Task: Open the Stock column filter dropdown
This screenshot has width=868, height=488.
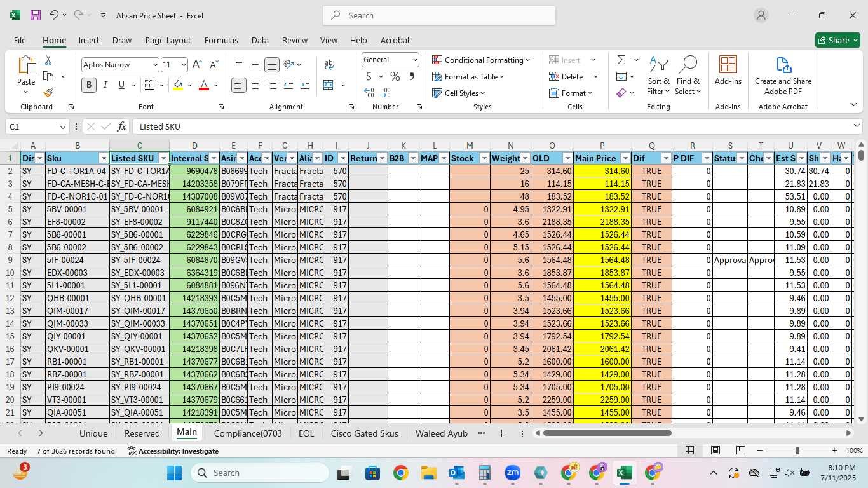Action: coord(484,158)
